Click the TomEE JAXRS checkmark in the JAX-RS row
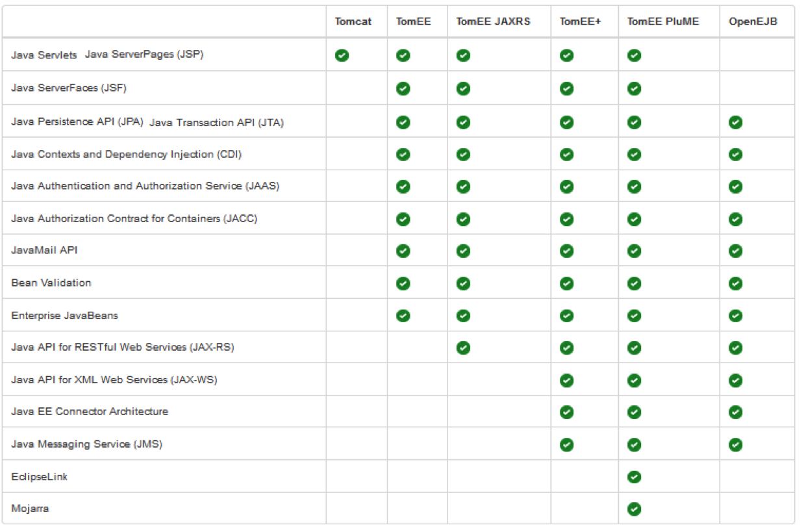 (463, 348)
